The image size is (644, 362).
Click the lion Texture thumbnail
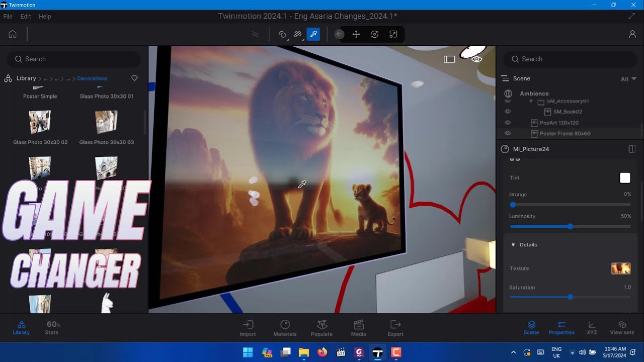621,268
